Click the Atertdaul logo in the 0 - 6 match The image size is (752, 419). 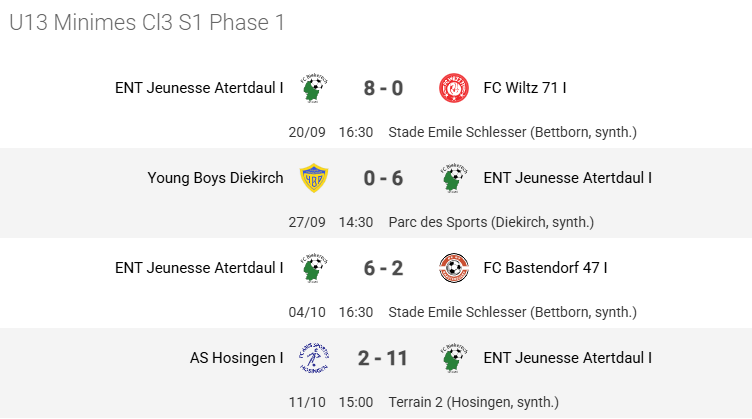click(453, 178)
